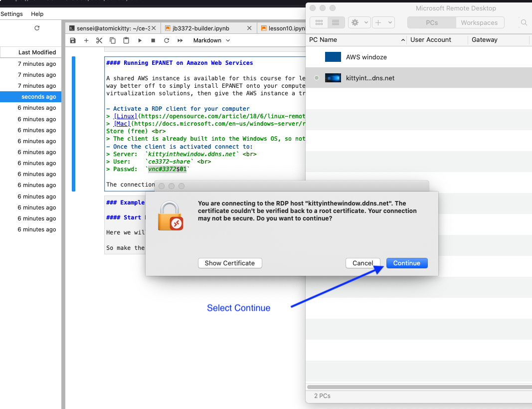This screenshot has width=532, height=409.
Task: Copy the selected cell in the Jupyter toolbar
Action: click(113, 40)
